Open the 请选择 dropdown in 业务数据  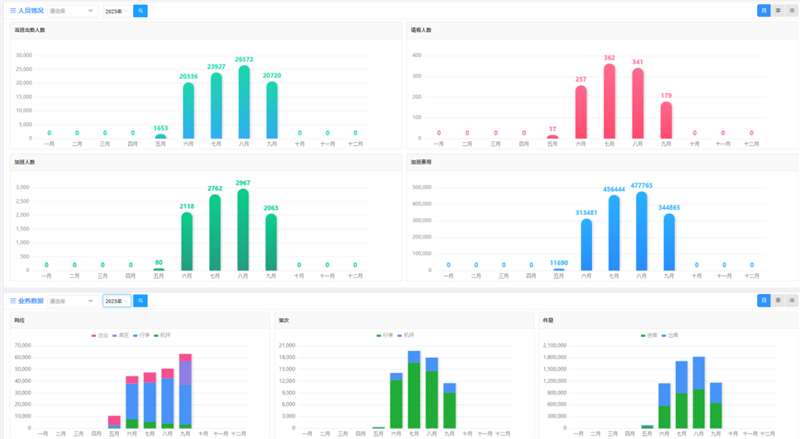pos(72,300)
